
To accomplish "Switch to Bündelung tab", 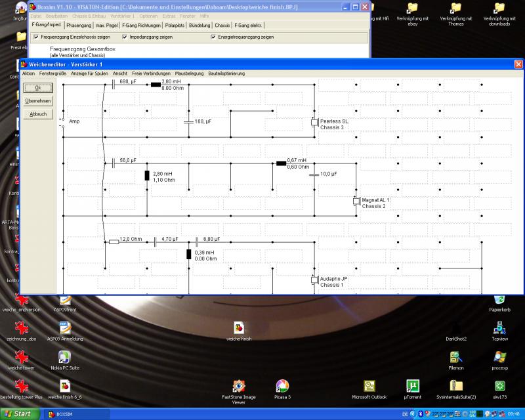I will click(x=199, y=26).
